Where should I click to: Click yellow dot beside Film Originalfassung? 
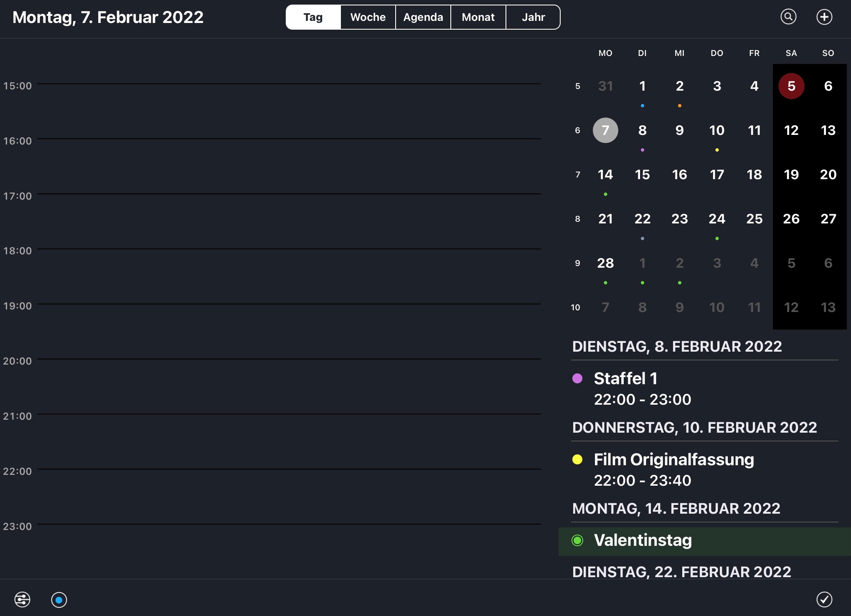coord(577,459)
